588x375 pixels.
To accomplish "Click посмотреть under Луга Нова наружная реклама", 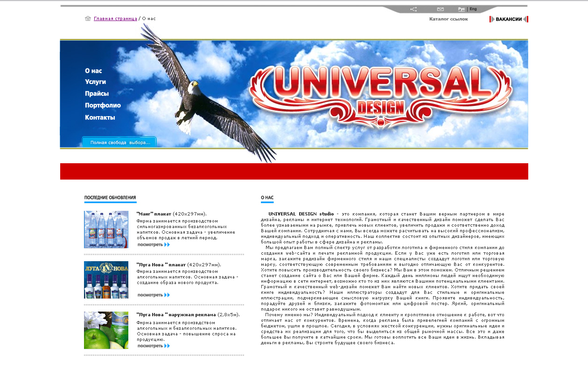I will tap(154, 346).
